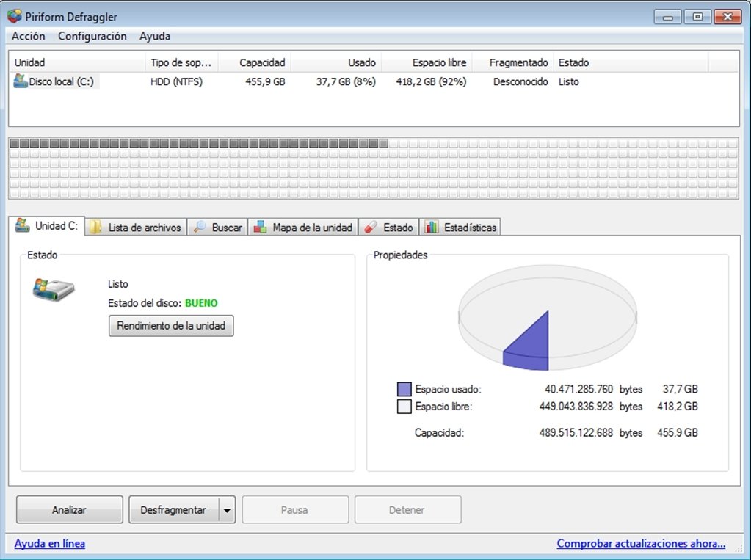The height and width of the screenshot is (560, 751).
Task: Click the Pausa button
Action: pos(295,509)
